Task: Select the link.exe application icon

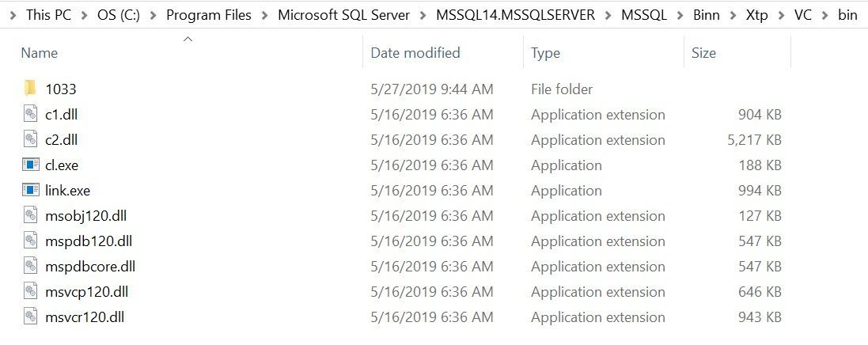Action: 30,191
